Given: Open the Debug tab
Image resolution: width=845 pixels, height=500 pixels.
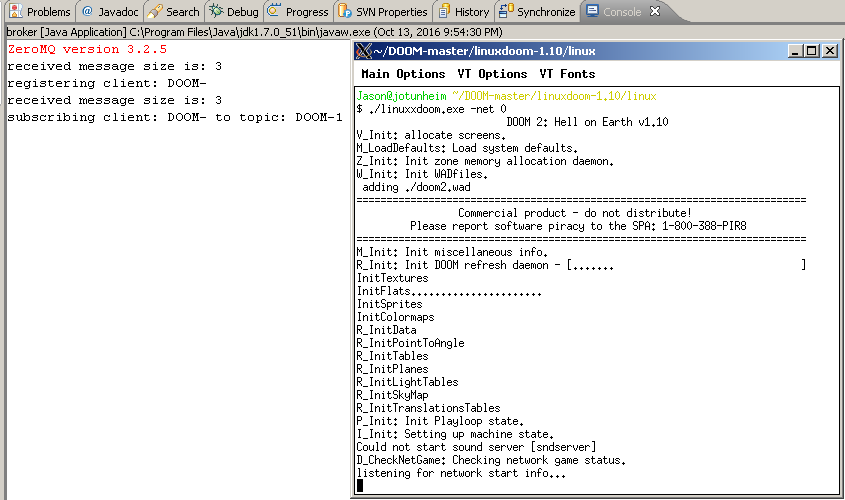Looking at the screenshot, I should coord(234,11).
